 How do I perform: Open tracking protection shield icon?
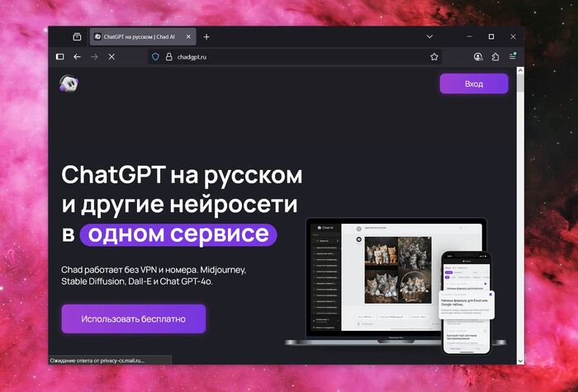coord(155,57)
